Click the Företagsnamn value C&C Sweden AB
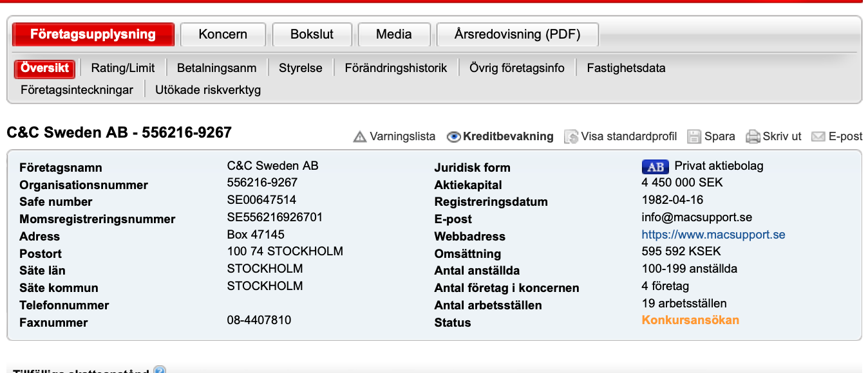The image size is (868, 373). click(273, 166)
